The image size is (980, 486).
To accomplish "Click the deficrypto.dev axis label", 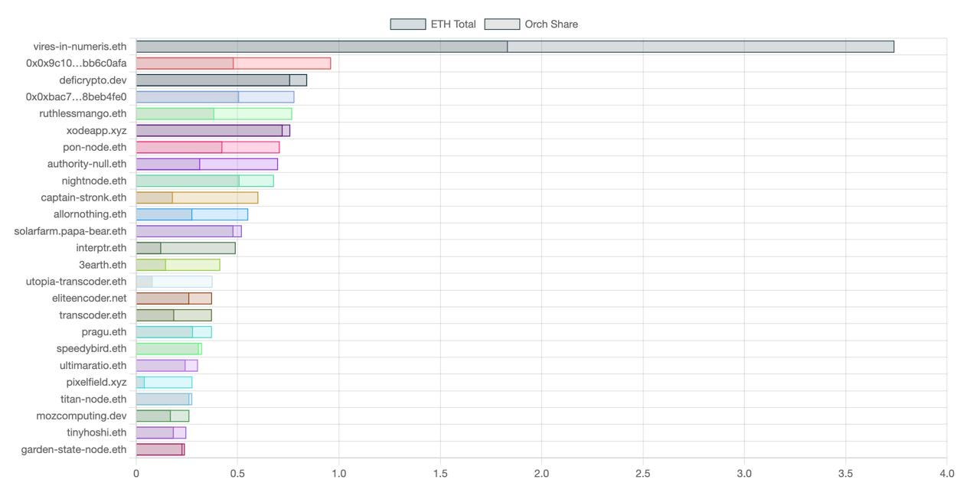I will coord(93,80).
